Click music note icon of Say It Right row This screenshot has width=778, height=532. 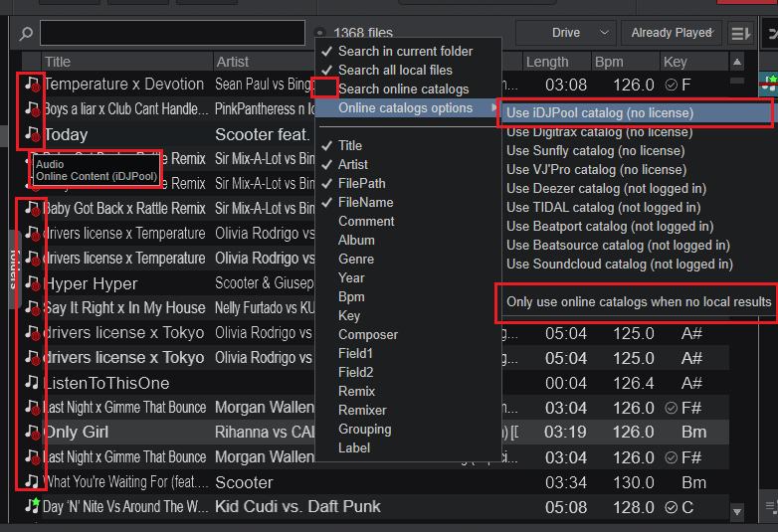(x=32, y=308)
